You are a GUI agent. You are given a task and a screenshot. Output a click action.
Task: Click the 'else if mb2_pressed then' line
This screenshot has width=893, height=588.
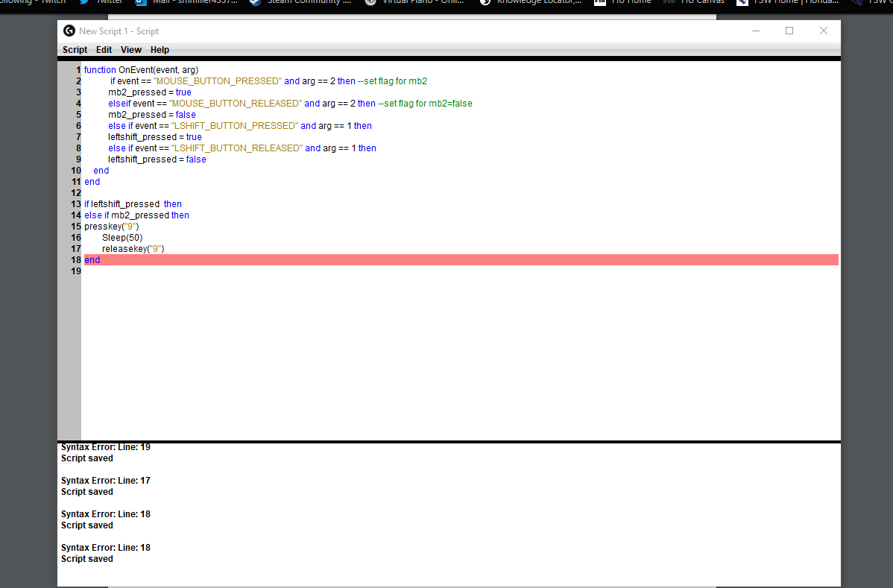(136, 215)
